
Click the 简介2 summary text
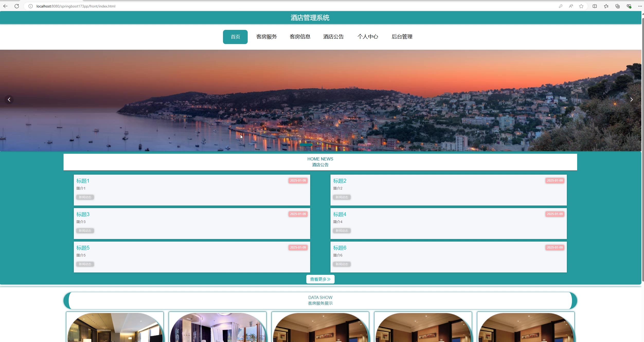[338, 188]
